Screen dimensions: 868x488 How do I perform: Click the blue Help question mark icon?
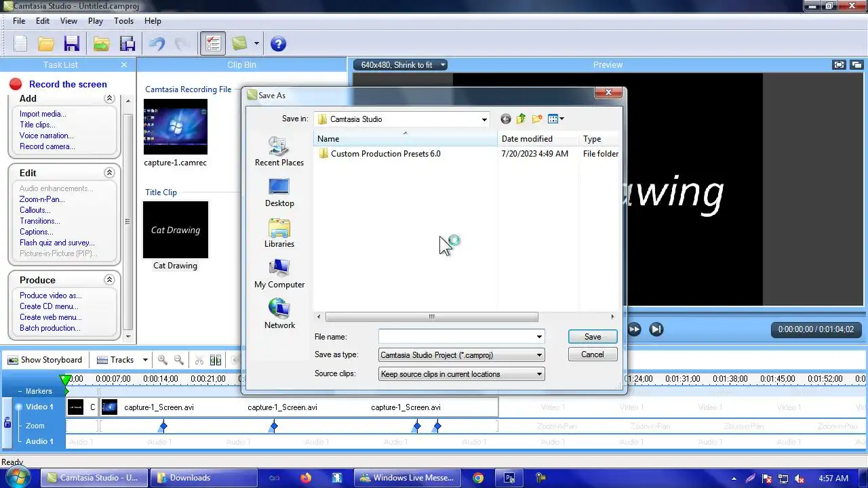click(x=278, y=44)
